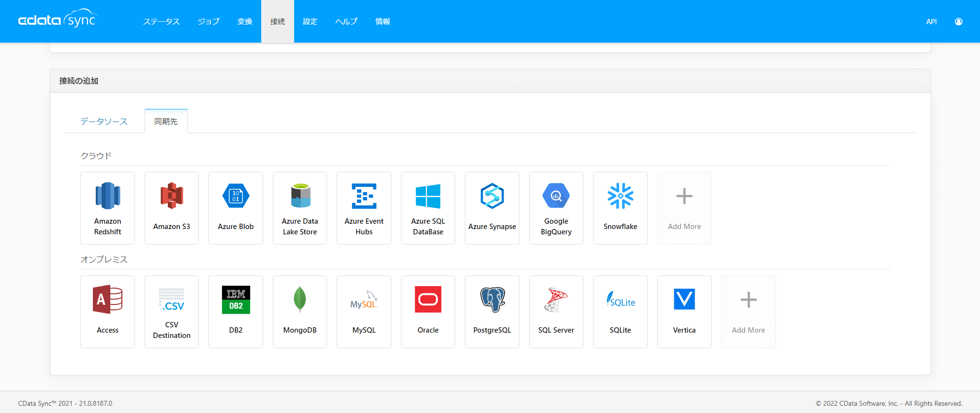Image resolution: width=980 pixels, height=413 pixels.
Task: Select the Oracle destination icon
Action: [428, 312]
